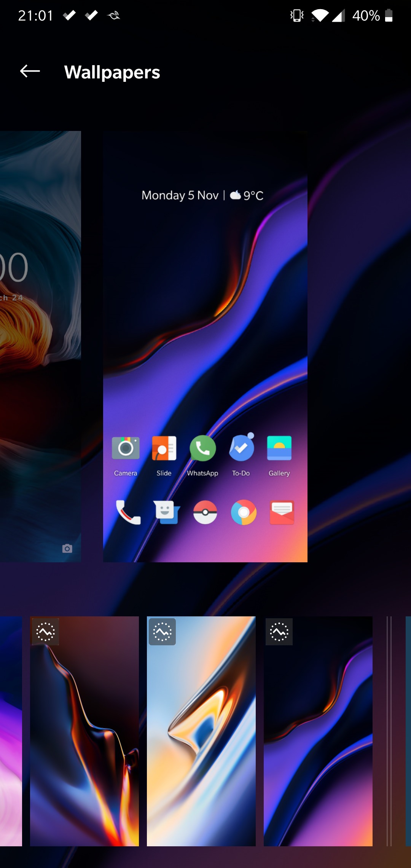
Task: Tap the lock screen camera shortcut icon
Action: click(67, 549)
